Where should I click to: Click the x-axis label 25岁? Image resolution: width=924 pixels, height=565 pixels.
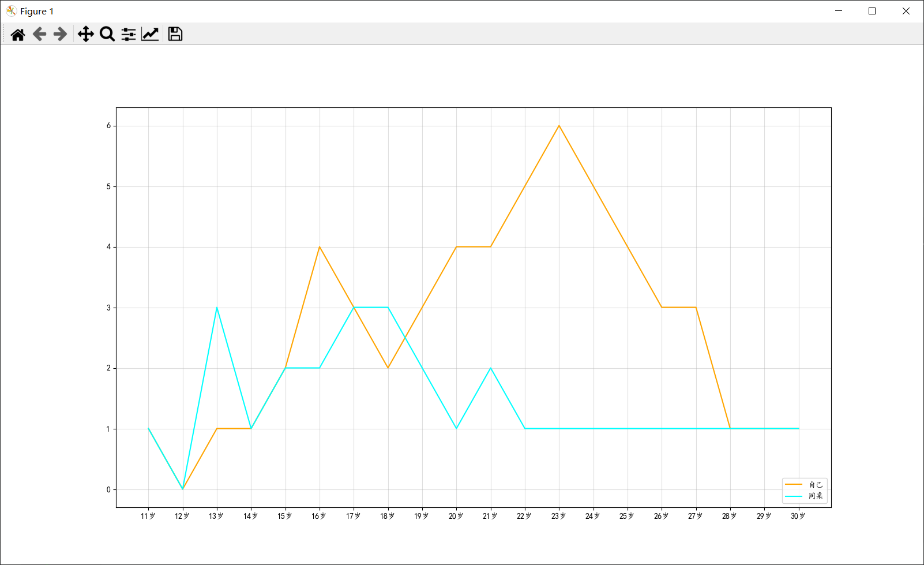627,516
